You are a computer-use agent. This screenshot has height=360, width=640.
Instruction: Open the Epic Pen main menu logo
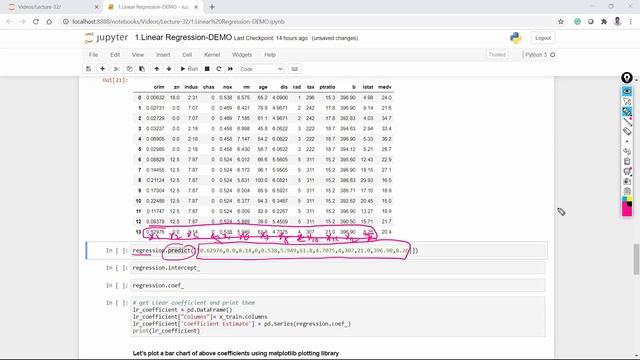pyautogui.click(x=627, y=78)
